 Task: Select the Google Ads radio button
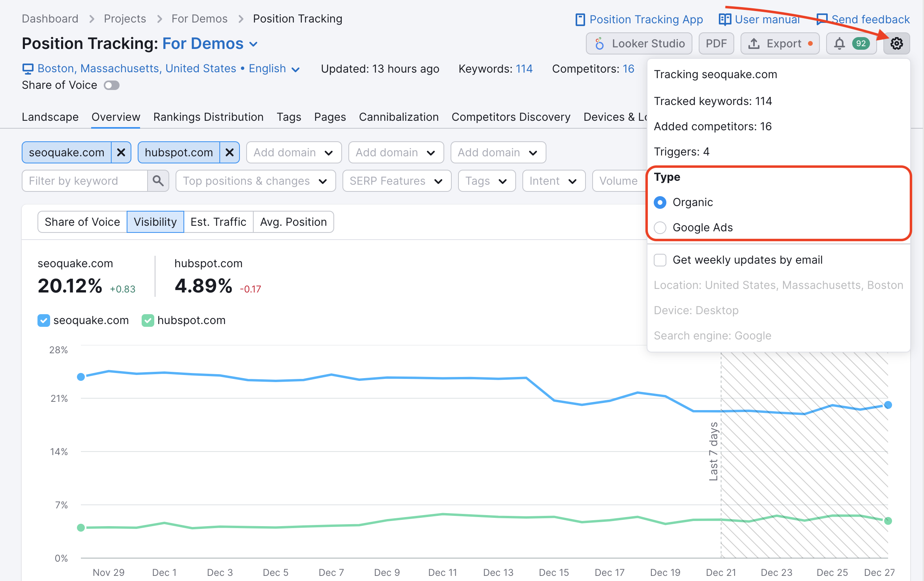point(660,228)
